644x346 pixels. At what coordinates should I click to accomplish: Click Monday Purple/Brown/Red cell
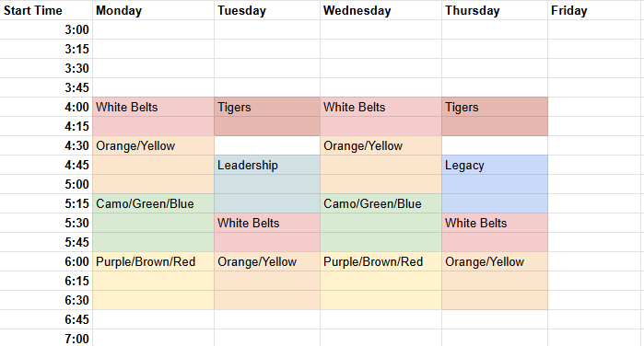click(153, 261)
